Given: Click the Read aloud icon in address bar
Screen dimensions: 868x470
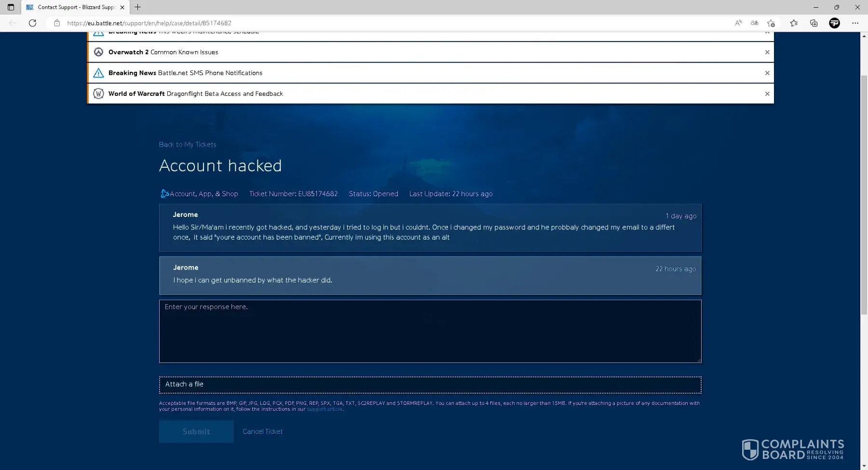Looking at the screenshot, I should point(738,23).
